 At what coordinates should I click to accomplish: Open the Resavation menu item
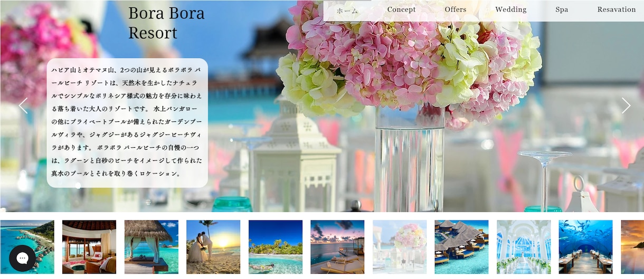coord(617,9)
